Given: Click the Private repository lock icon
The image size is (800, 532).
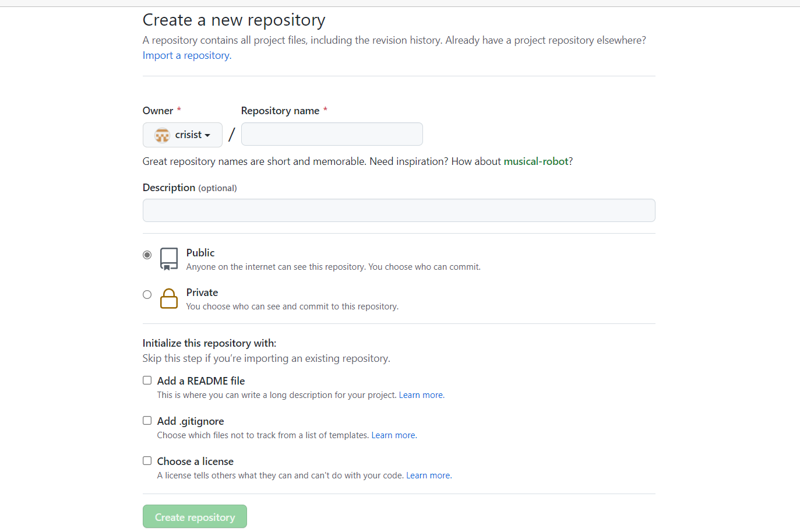Looking at the screenshot, I should coord(169,298).
